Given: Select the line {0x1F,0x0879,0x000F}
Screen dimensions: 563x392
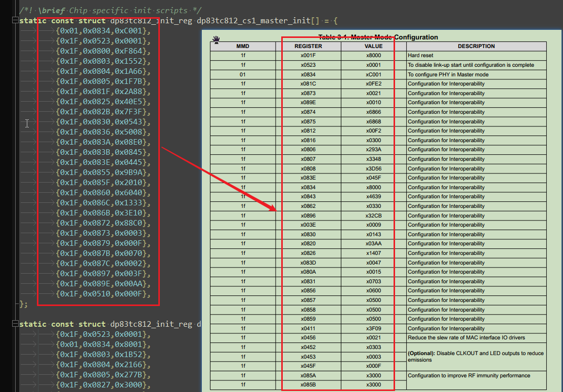Looking at the screenshot, I should coord(103,243).
